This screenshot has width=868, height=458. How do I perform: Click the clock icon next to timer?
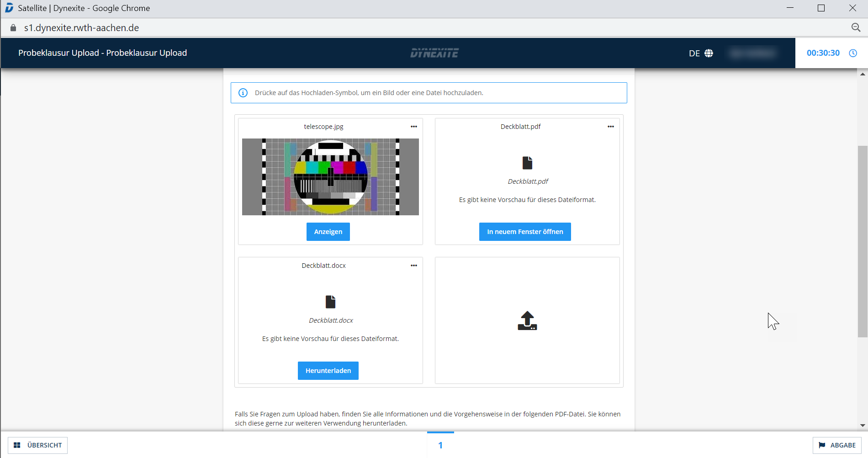[853, 53]
